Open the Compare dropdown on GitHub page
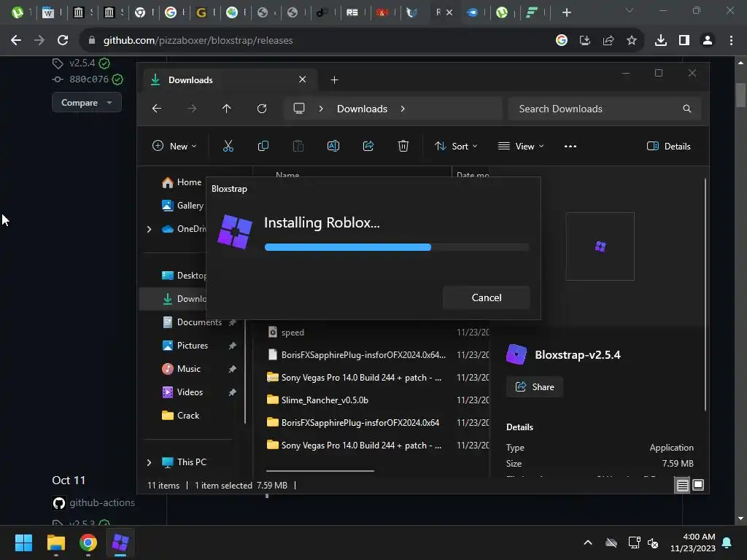Screen dimensions: 747x560 pos(87,102)
